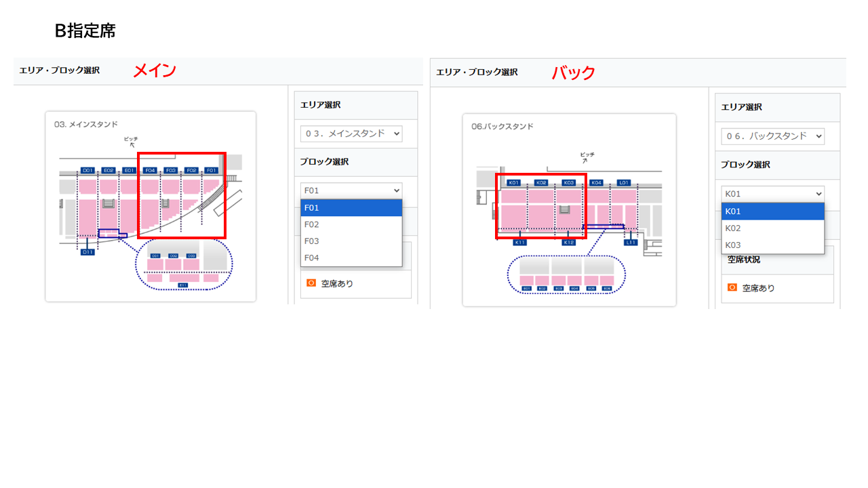The image size is (868, 488).
Task: Click the K02 block label on back map
Action: 541,183
